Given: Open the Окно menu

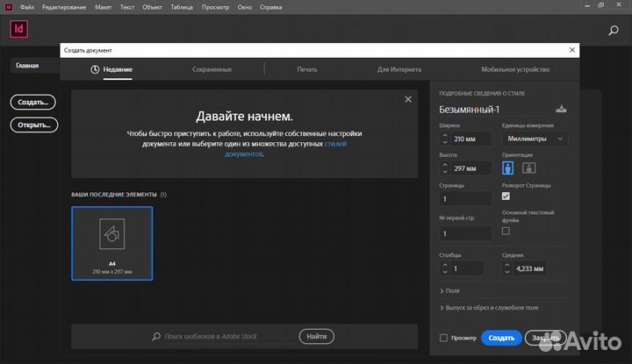Looking at the screenshot, I should [x=245, y=7].
